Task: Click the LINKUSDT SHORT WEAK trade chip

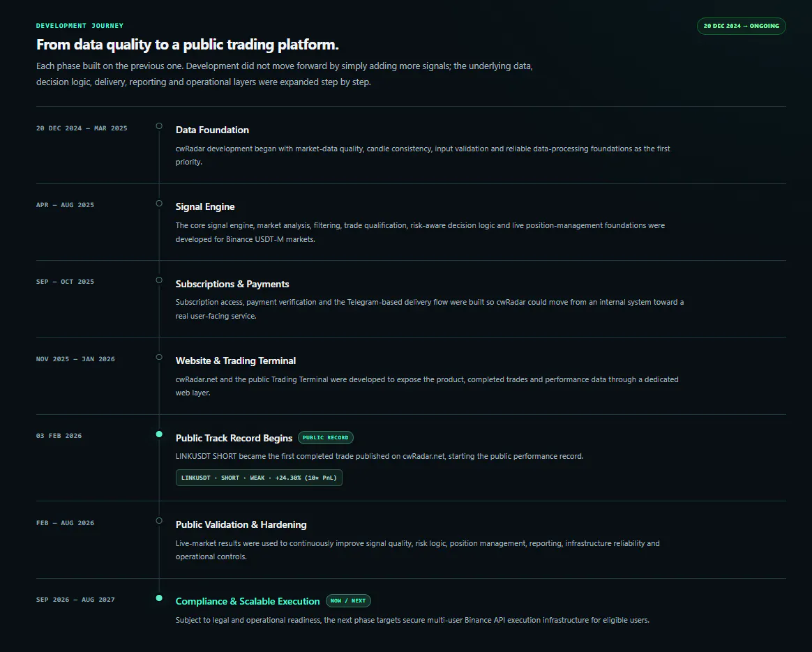Action: (259, 478)
